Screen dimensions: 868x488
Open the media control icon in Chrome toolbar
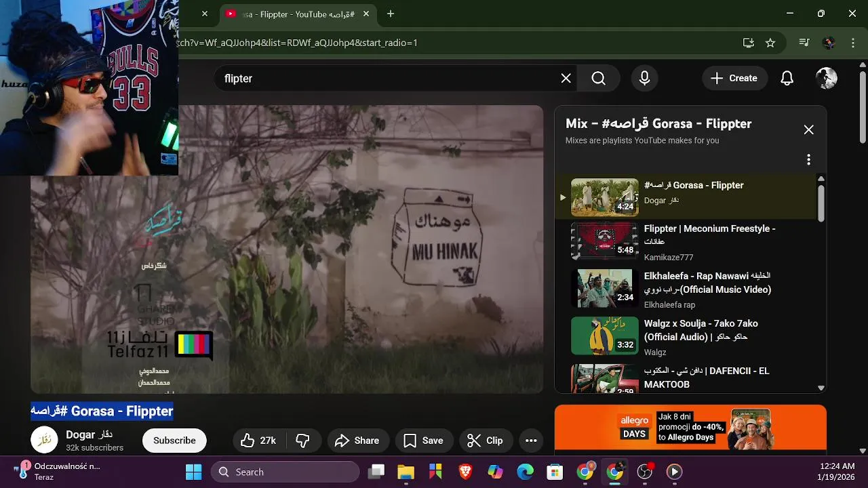click(804, 43)
